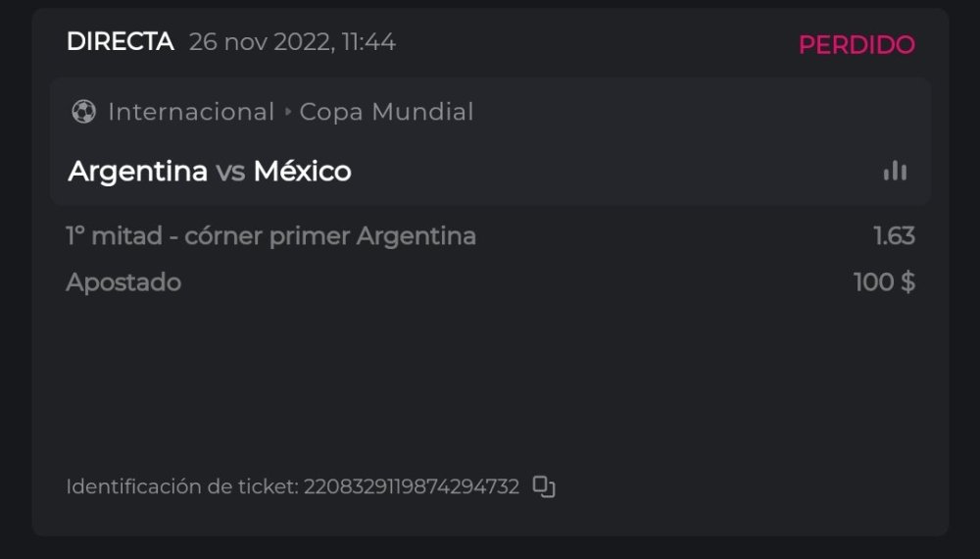Click the 100 $ stake amount
The height and width of the screenshot is (559, 980).
pos(884,282)
